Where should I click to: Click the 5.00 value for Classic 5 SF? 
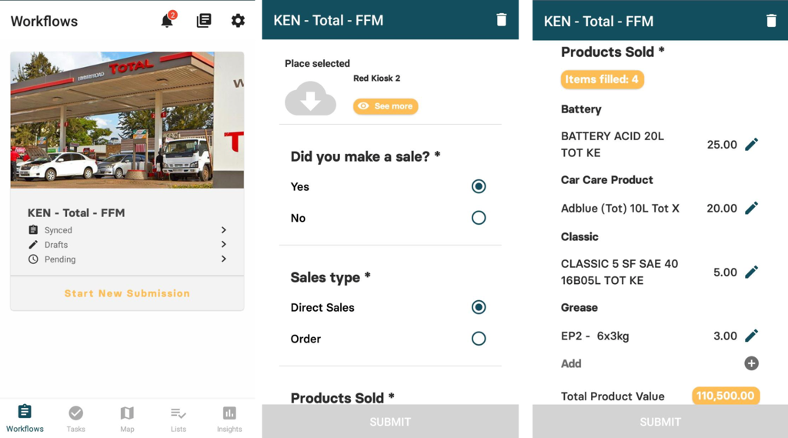725,272
